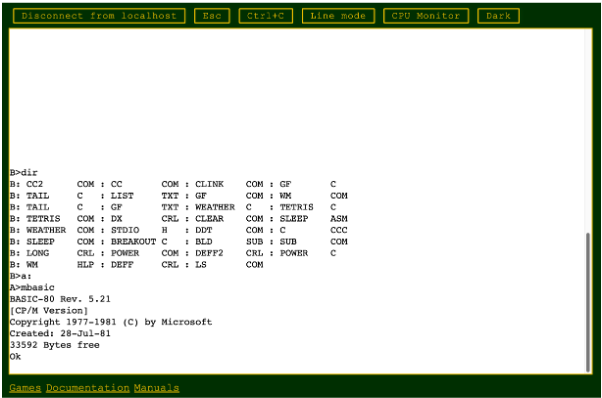602x398 pixels.
Task: Click the LS file name
Action: tap(201, 265)
